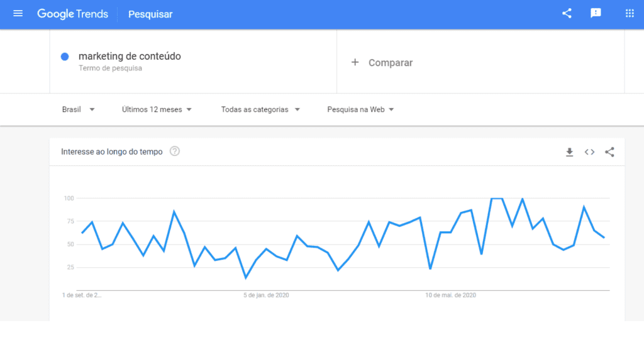Download the interest data as CSV

(569, 151)
